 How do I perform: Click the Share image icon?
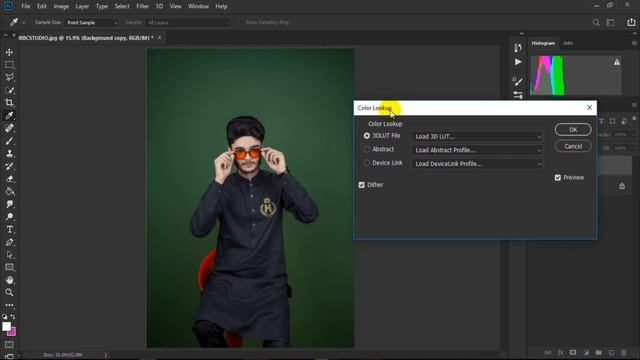tap(631, 22)
